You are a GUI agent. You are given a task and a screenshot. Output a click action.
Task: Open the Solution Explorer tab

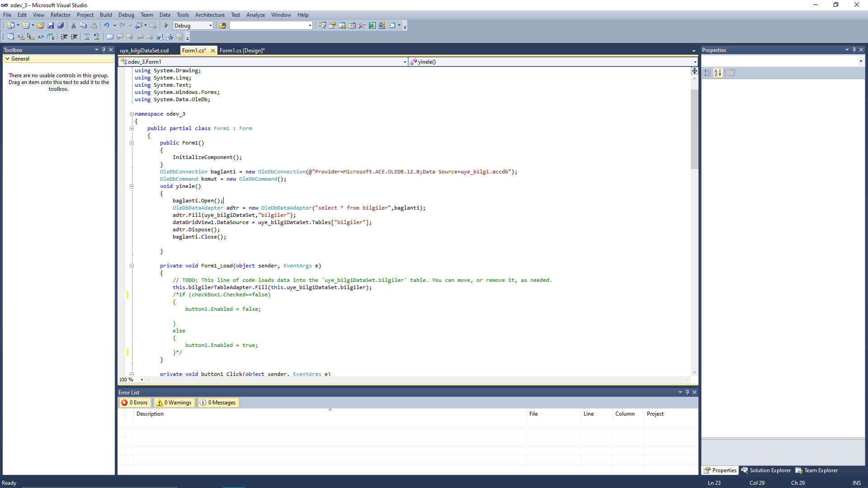(766, 470)
